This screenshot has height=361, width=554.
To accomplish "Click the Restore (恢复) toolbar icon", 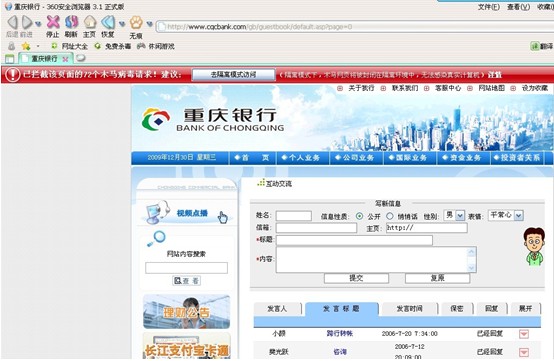I will point(108,22).
